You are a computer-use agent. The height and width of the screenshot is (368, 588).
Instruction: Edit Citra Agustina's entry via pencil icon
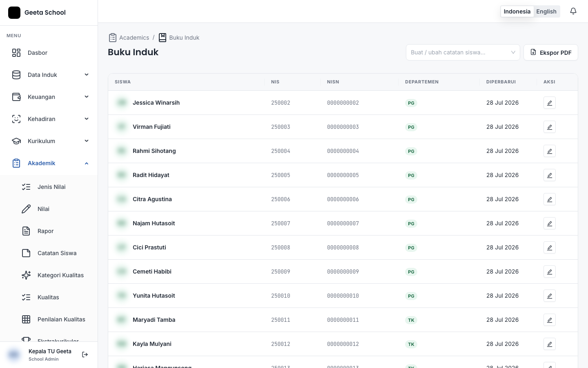tap(550, 199)
